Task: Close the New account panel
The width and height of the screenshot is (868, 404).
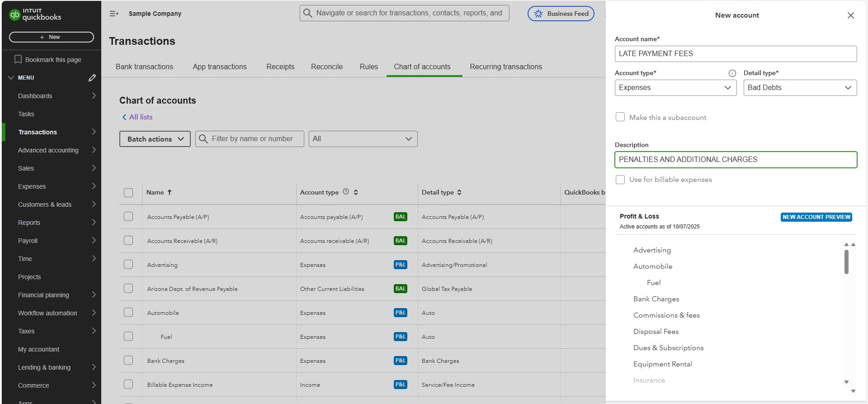Action: coord(850,15)
